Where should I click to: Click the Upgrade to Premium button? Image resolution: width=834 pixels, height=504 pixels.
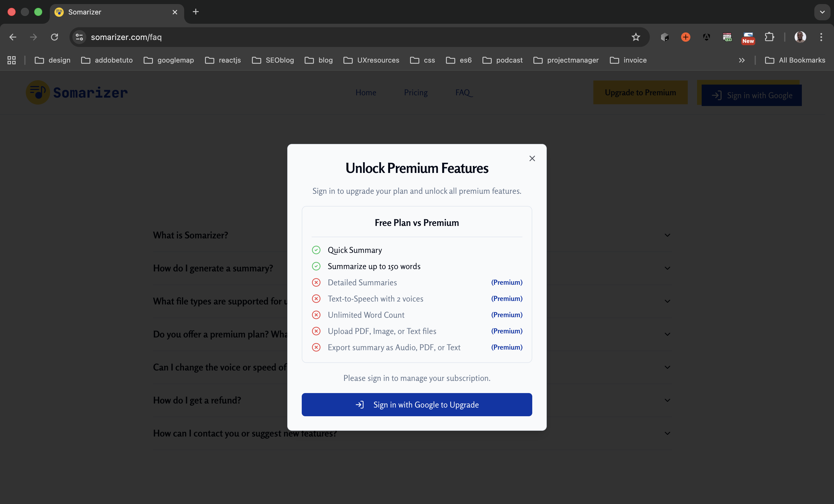click(x=640, y=92)
